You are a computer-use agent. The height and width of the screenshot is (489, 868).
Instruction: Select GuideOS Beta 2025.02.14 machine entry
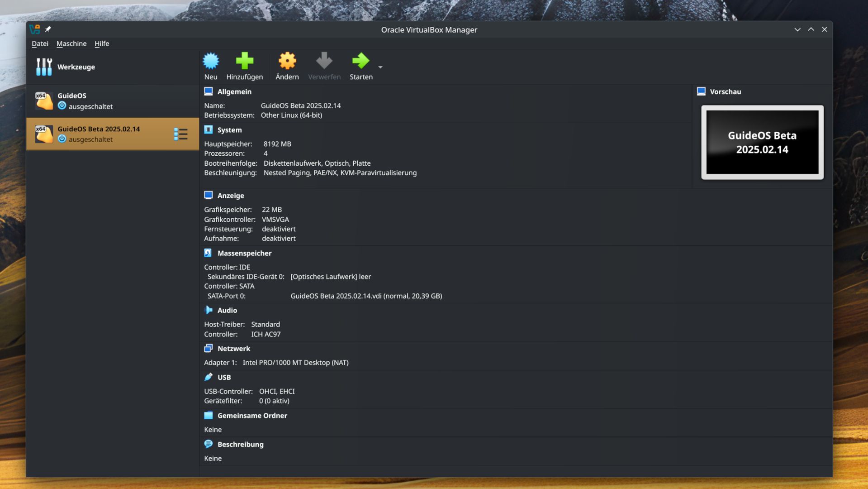tap(113, 134)
